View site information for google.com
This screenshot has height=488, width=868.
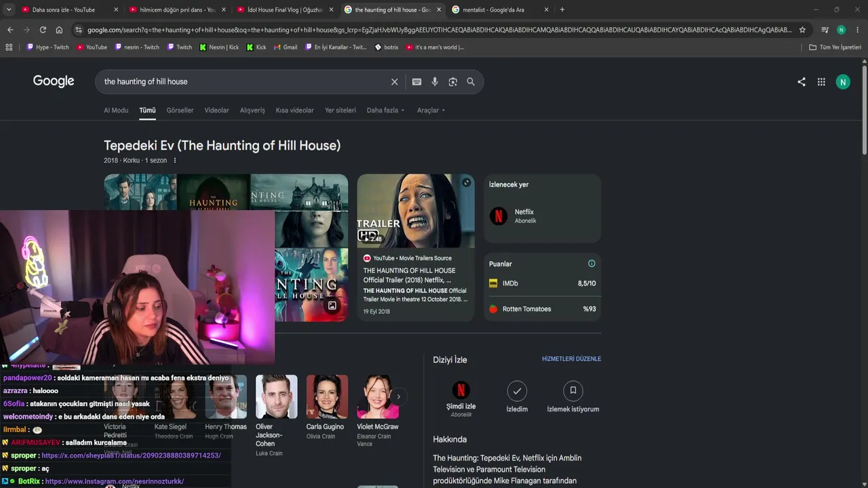pos(79,30)
